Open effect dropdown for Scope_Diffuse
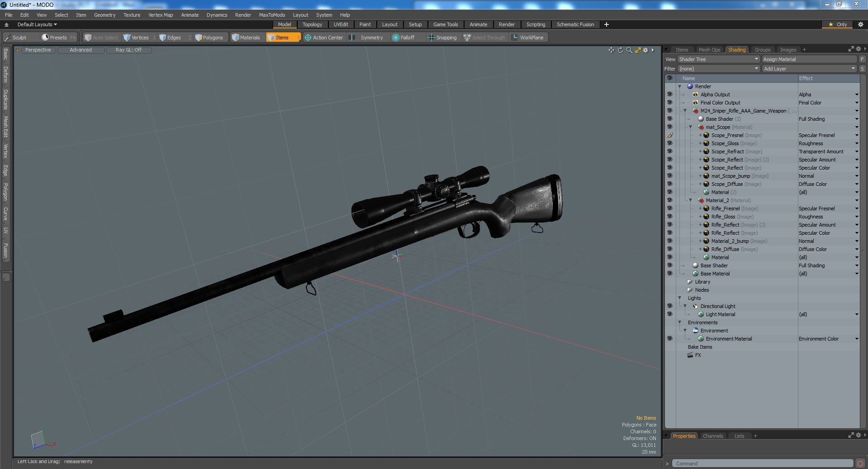Image resolution: width=868 pixels, height=469 pixels. tap(856, 184)
